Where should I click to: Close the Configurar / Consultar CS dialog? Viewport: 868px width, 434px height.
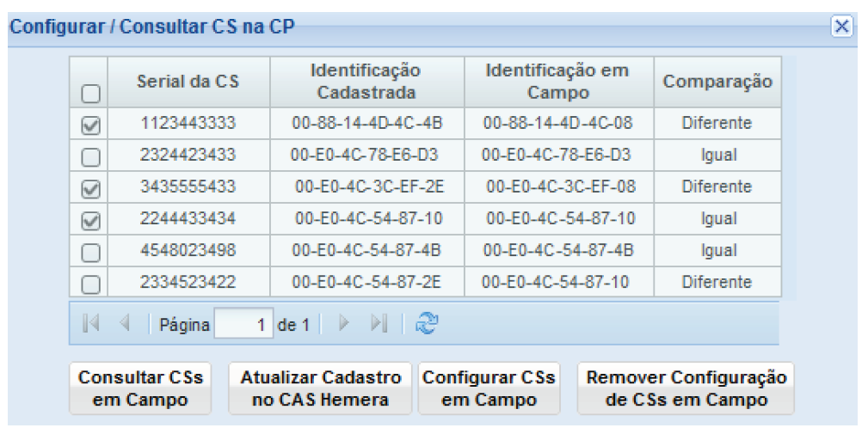tap(844, 27)
